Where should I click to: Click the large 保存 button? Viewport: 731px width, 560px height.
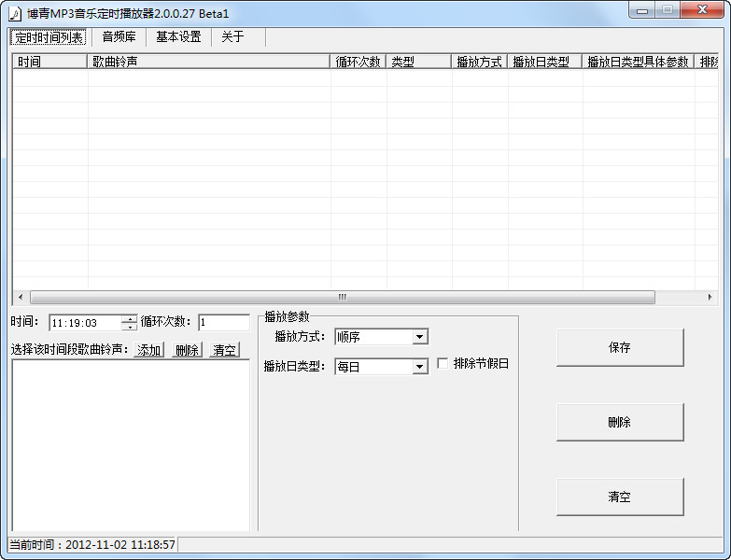coord(620,347)
